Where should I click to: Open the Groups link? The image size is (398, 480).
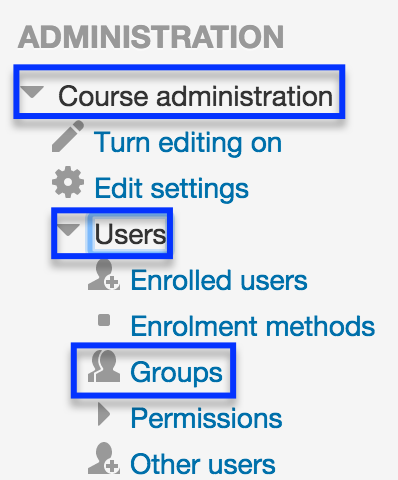[176, 373]
